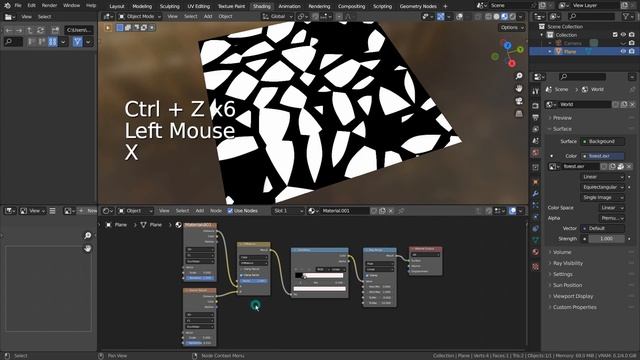640x360 pixels.
Task: Expand the Volume panel
Action: (562, 252)
